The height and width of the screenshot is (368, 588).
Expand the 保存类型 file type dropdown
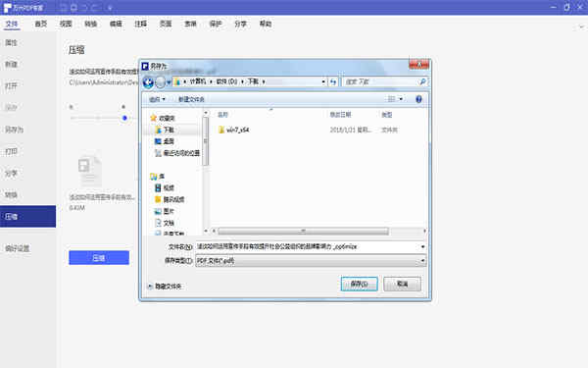tap(422, 261)
